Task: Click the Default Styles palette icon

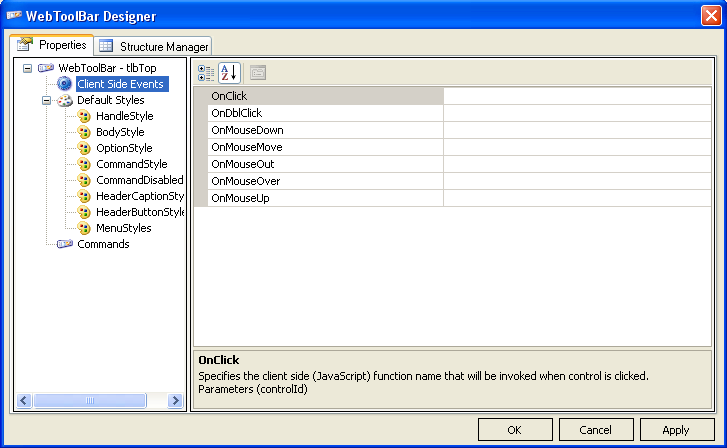Action: 65,100
